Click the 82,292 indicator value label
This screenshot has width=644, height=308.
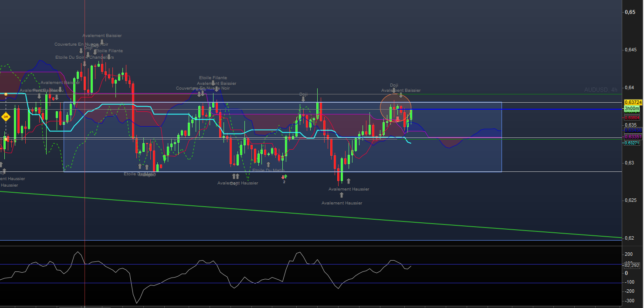click(x=631, y=265)
